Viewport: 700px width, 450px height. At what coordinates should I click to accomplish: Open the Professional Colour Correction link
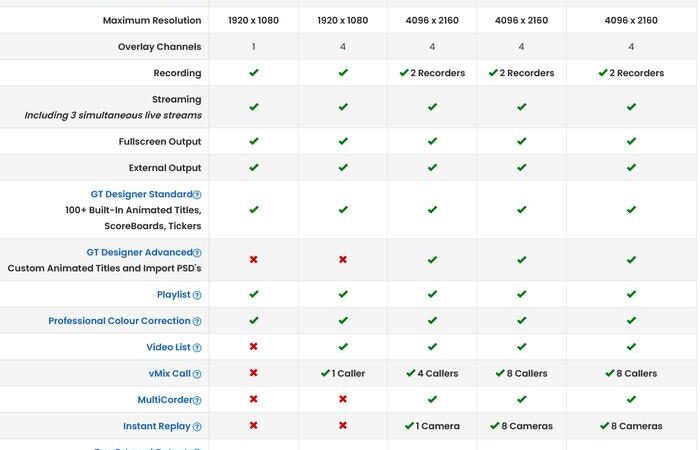coord(119,321)
